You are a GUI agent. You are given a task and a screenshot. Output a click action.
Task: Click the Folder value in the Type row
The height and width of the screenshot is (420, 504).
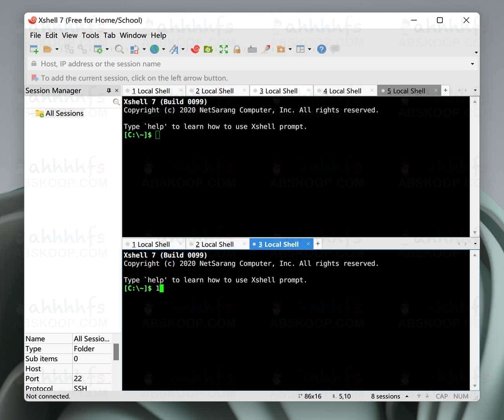pos(84,349)
